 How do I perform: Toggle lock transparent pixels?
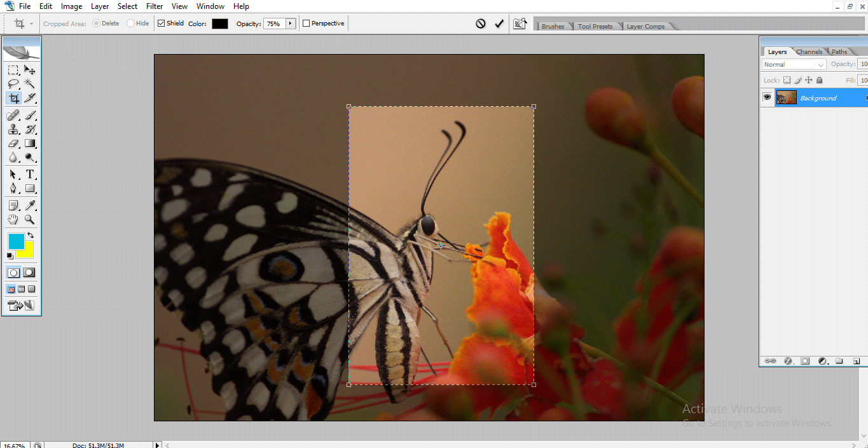(787, 80)
